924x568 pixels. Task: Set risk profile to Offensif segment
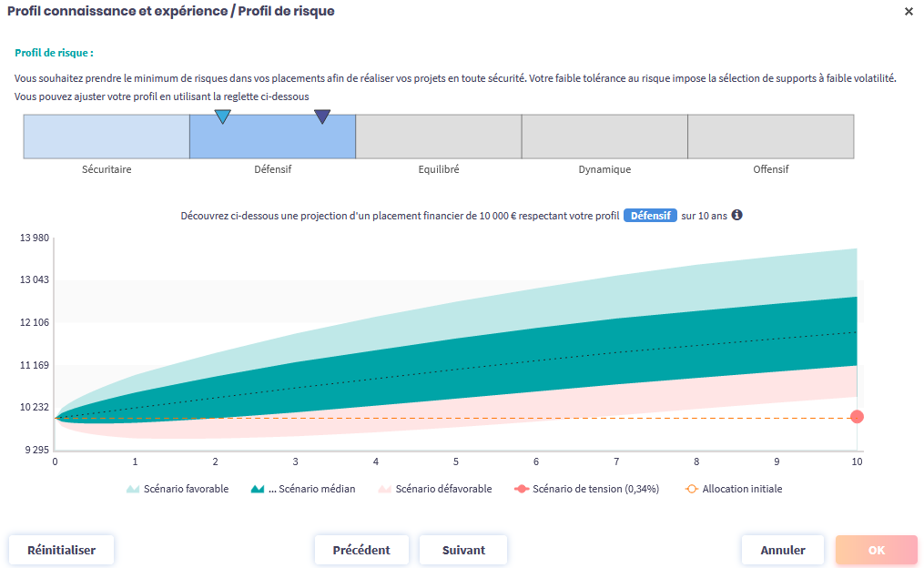pyautogui.click(x=770, y=137)
